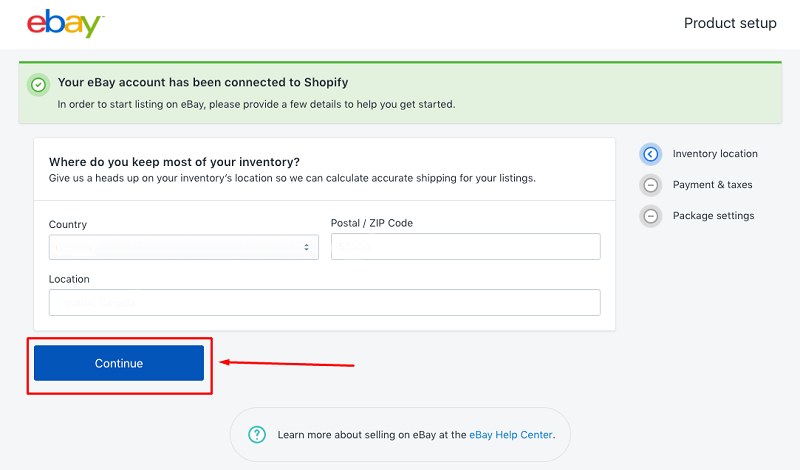
Task: Click the question mark help icon
Action: pyautogui.click(x=258, y=434)
